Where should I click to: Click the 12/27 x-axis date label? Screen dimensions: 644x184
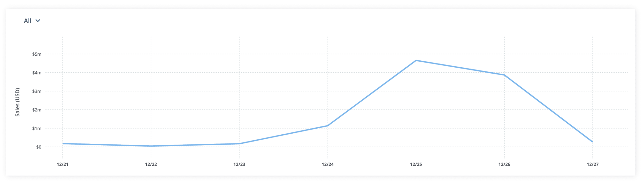(x=592, y=164)
